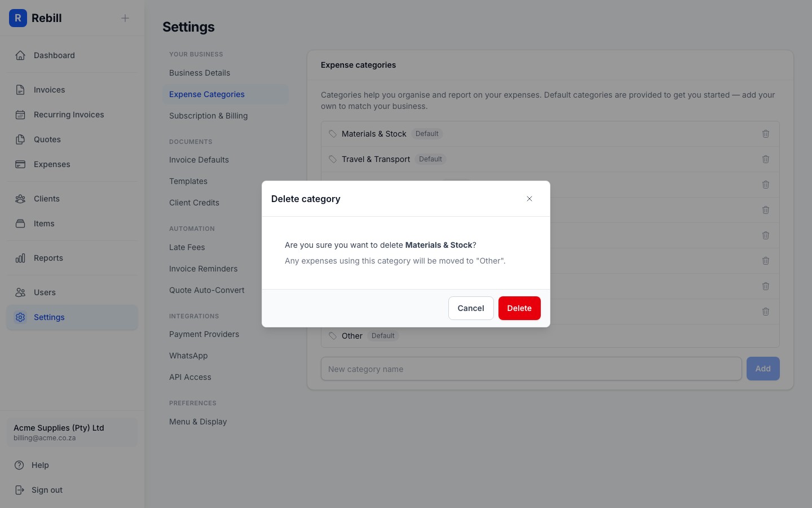This screenshot has height=508, width=812.
Task: Click the trash icon beside Materials & Stock
Action: click(765, 134)
